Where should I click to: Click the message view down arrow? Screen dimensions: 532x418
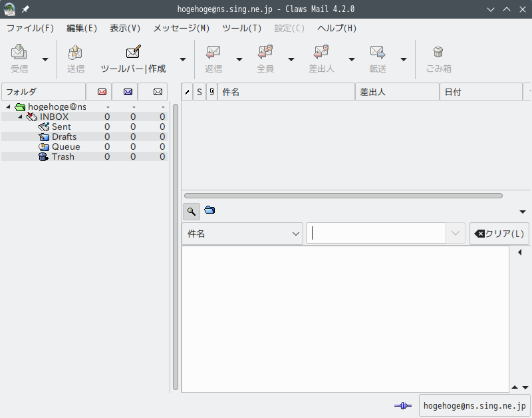tap(525, 387)
